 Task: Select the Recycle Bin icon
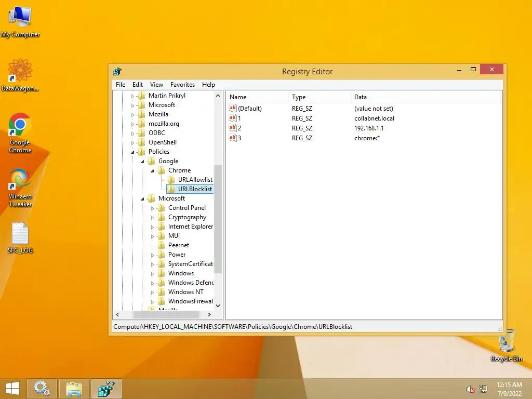(506, 345)
